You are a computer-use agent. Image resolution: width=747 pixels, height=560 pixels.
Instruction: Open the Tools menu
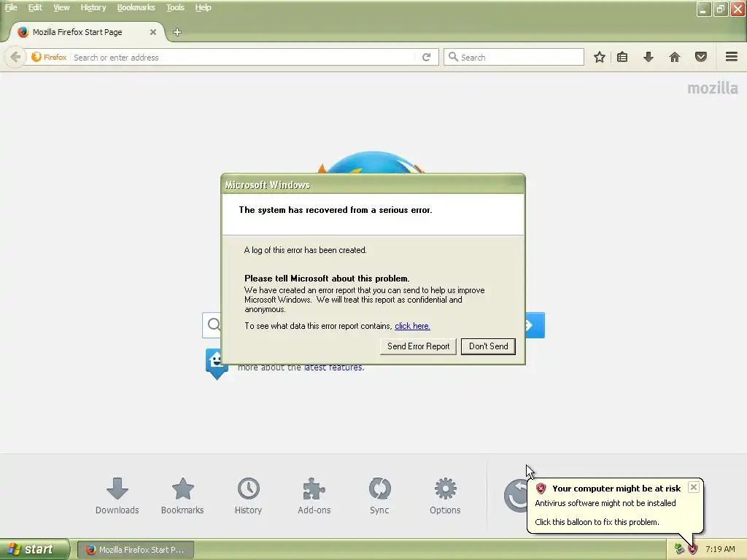(x=175, y=7)
